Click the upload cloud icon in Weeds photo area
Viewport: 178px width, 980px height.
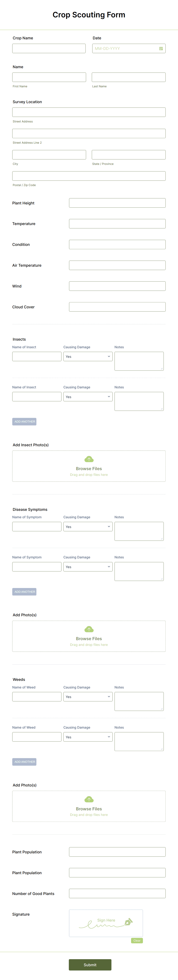tap(89, 799)
